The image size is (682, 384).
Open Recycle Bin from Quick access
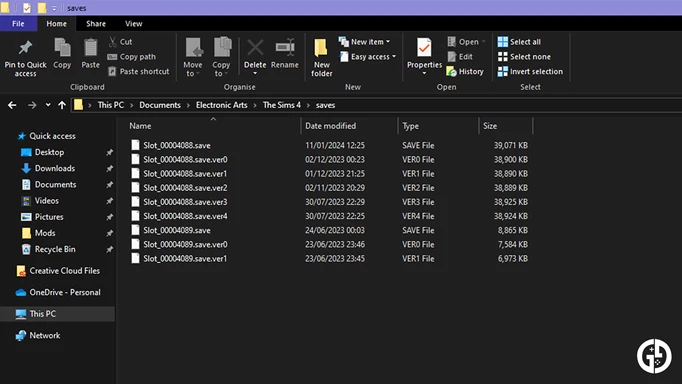[x=49, y=249]
